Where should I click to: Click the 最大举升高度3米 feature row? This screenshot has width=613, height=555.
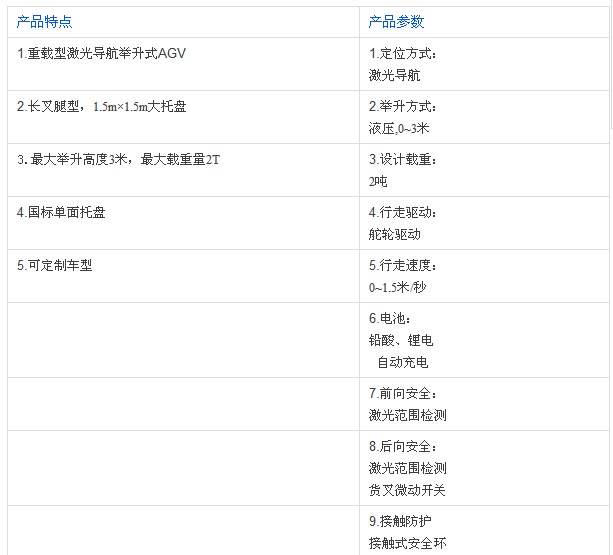(118, 159)
